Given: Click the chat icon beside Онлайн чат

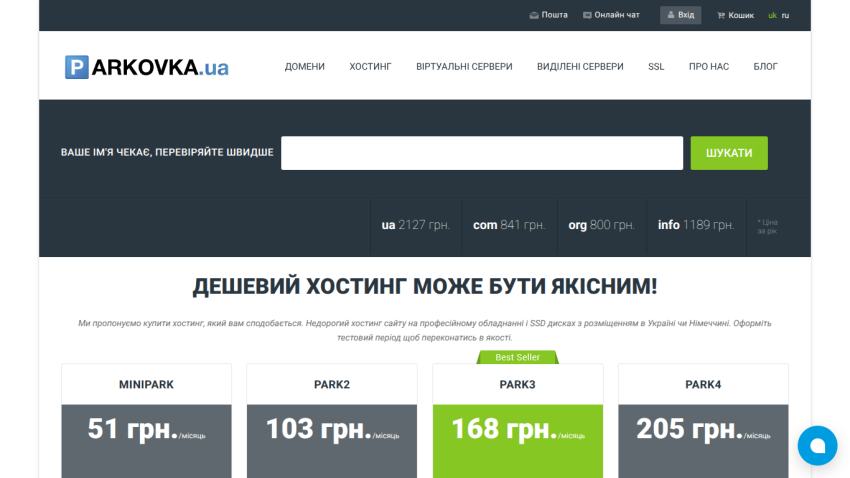Looking at the screenshot, I should [587, 15].
